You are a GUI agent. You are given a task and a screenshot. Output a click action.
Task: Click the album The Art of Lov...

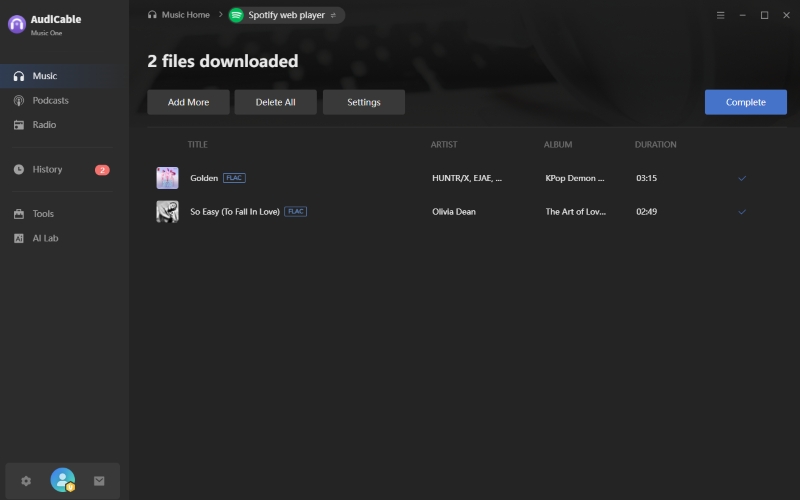tap(576, 211)
